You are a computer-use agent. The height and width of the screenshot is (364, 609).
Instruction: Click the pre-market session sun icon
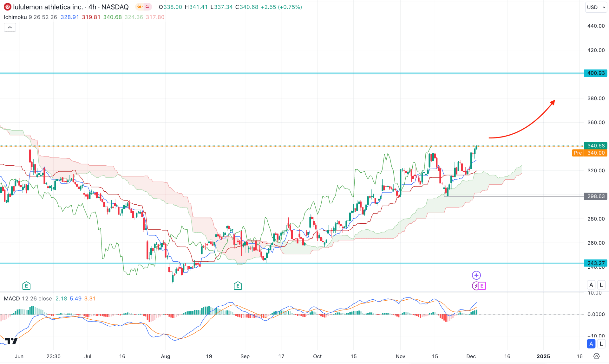pos(139,7)
